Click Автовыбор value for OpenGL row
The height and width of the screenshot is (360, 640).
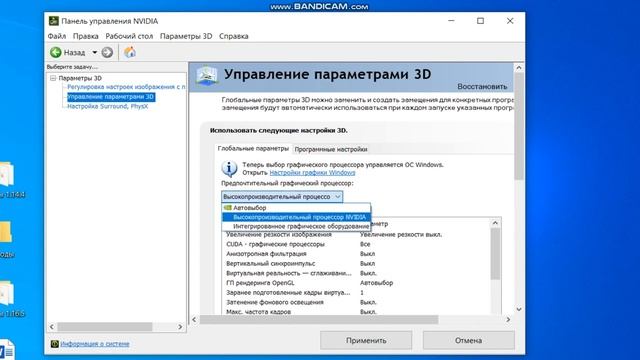(376, 283)
